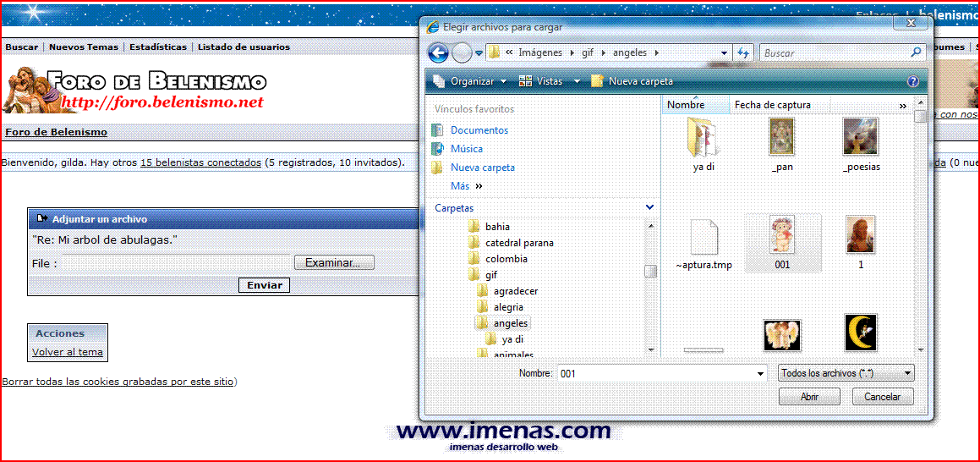Open the Música favorite link

pos(467,149)
